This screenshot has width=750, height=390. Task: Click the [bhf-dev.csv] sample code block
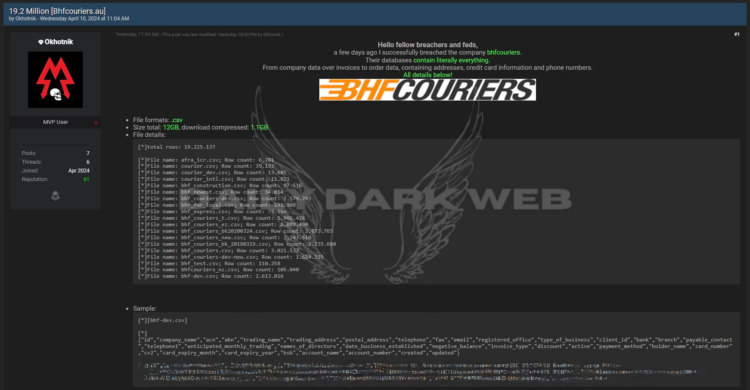click(x=436, y=349)
